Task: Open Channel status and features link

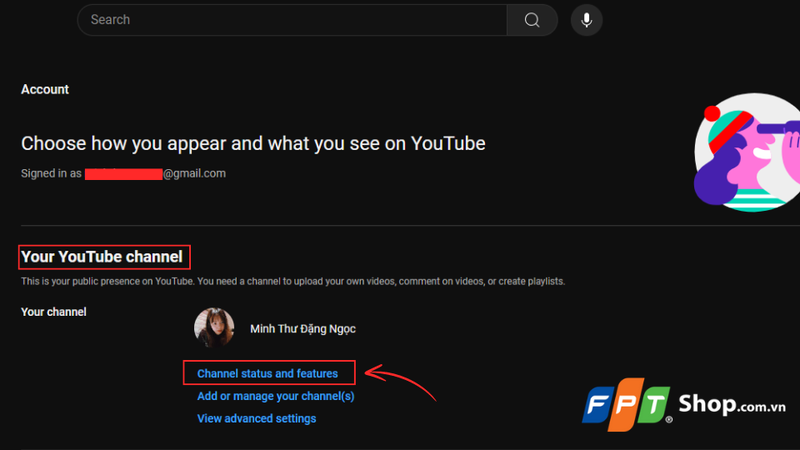Action: click(x=267, y=373)
